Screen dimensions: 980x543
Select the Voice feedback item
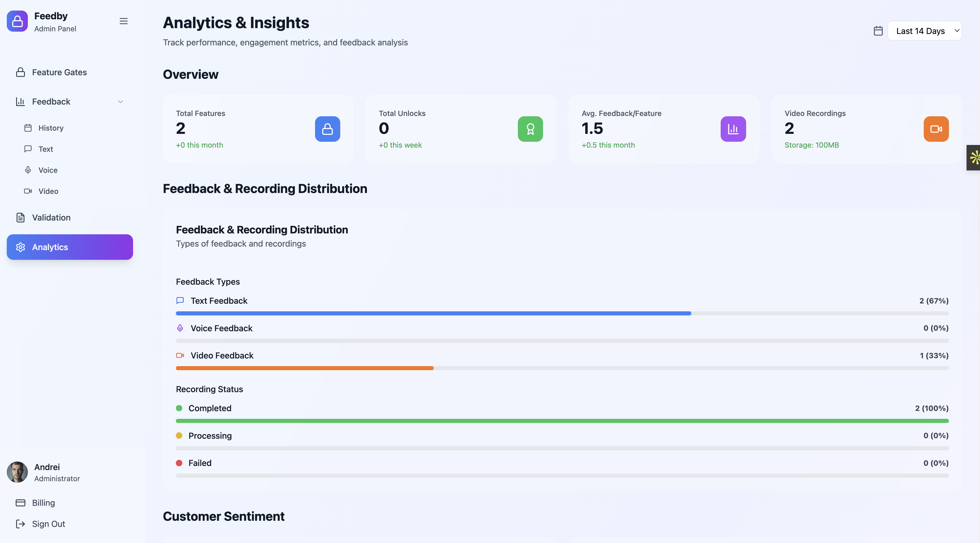(x=47, y=170)
